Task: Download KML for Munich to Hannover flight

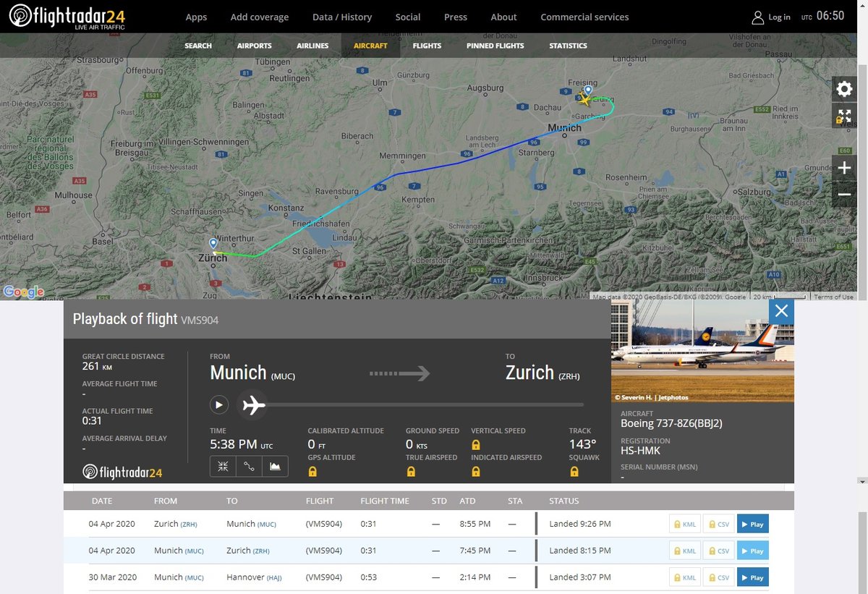Action: (x=685, y=577)
